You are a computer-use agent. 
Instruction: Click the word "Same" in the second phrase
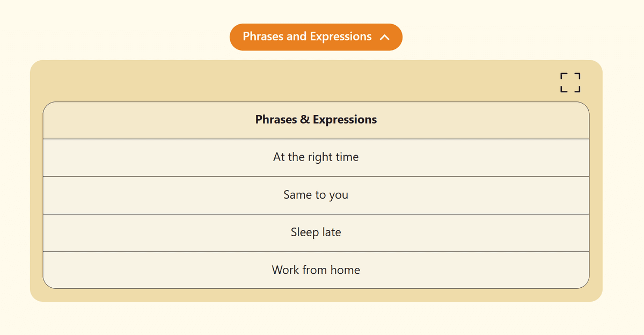[298, 195]
